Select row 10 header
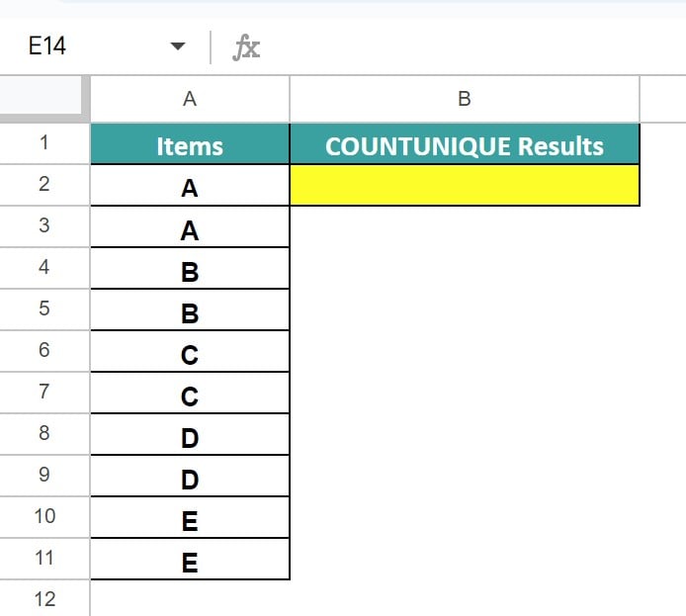686x616 pixels. (44, 517)
